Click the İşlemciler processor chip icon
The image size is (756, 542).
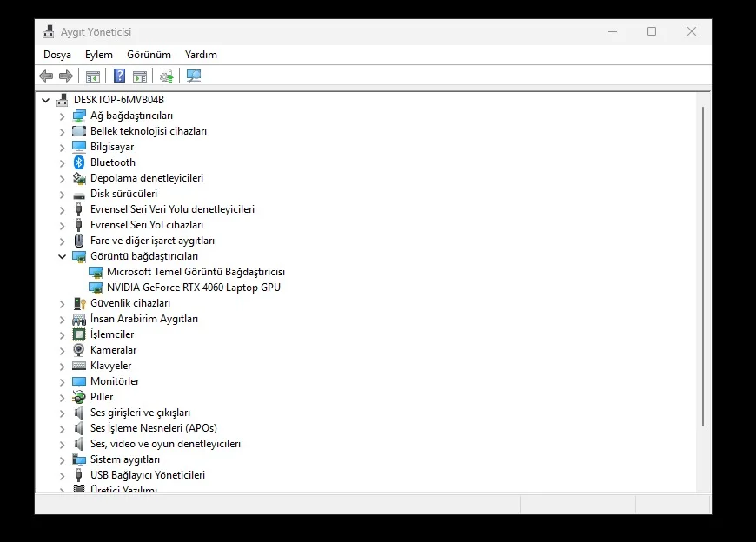click(78, 334)
